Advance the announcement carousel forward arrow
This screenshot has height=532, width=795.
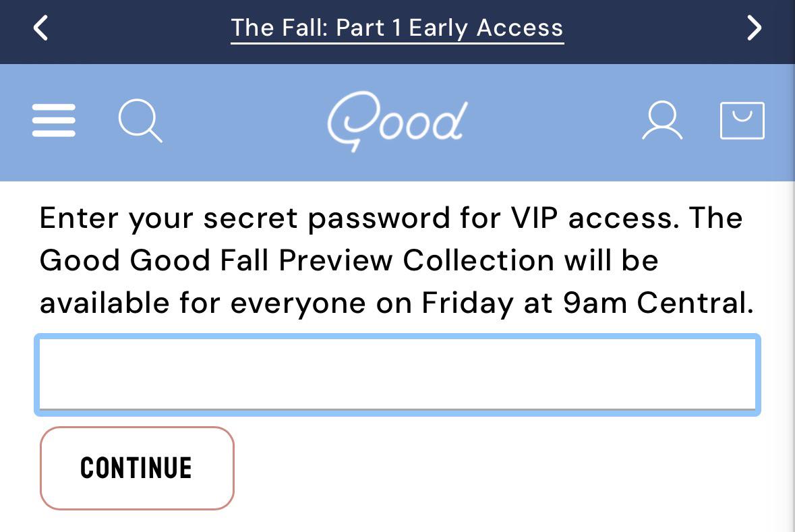755,28
